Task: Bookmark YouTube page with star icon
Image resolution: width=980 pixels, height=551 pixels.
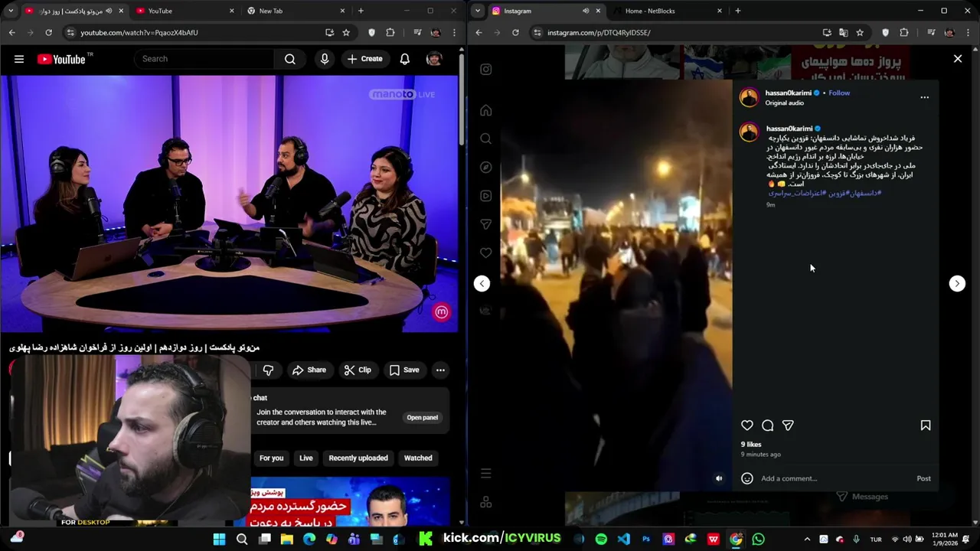Action: click(x=346, y=33)
